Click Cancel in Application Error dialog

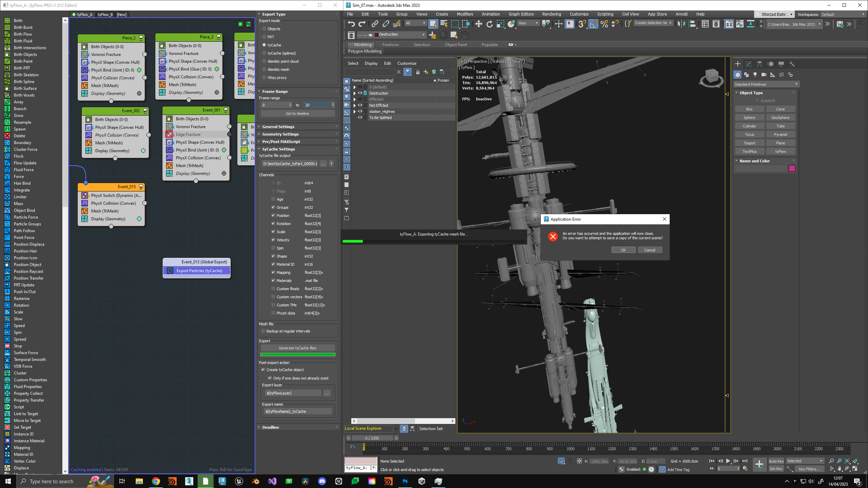(650, 250)
